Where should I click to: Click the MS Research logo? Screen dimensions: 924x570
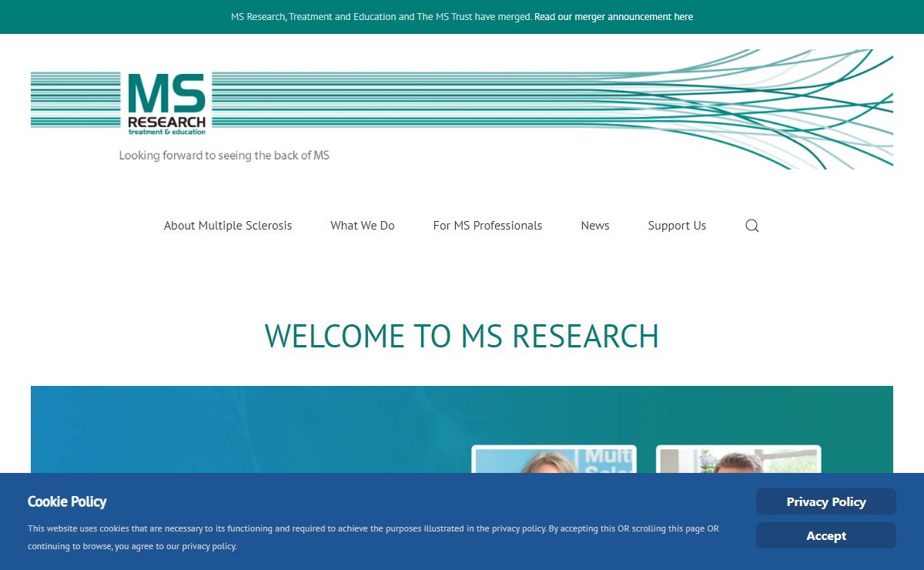[167, 104]
